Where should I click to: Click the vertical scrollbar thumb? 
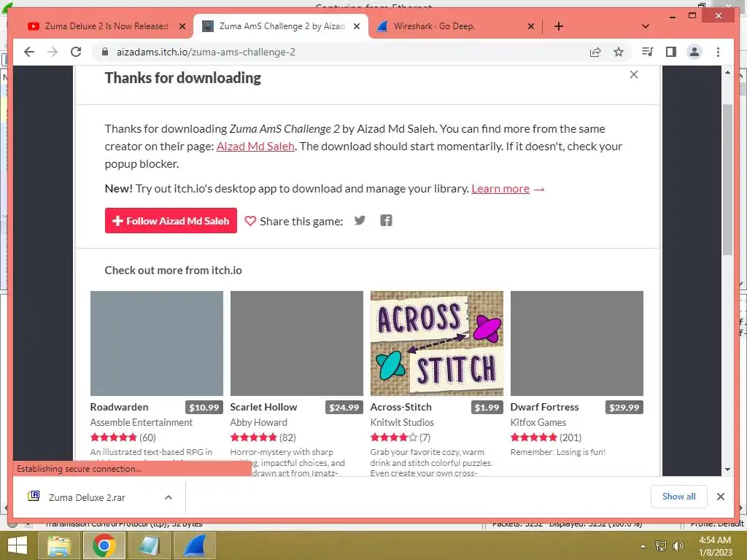(x=727, y=179)
